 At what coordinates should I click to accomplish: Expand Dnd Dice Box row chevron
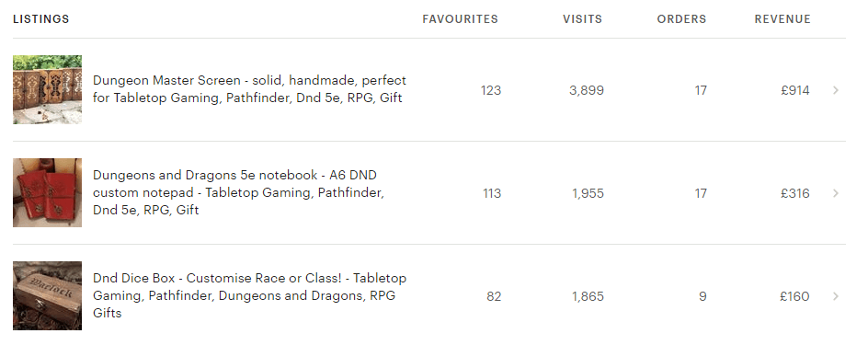836,296
